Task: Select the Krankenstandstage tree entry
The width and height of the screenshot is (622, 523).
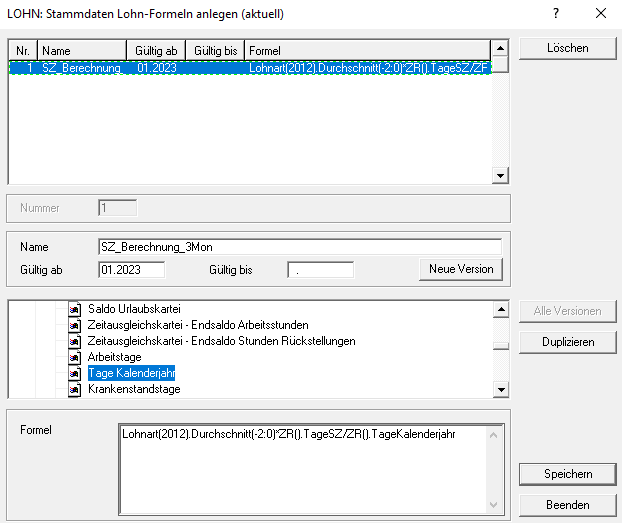Action: pos(134,389)
